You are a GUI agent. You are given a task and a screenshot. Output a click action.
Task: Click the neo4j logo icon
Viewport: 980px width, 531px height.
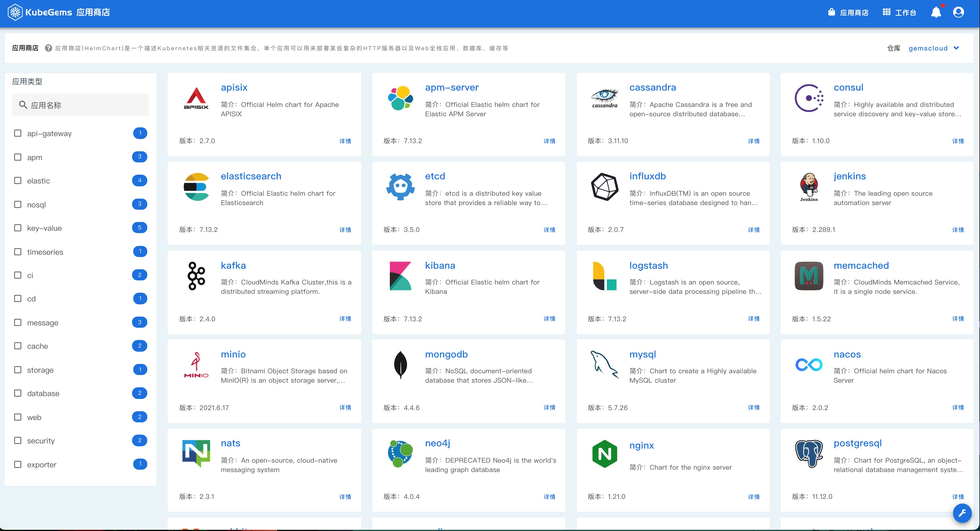coord(400,453)
